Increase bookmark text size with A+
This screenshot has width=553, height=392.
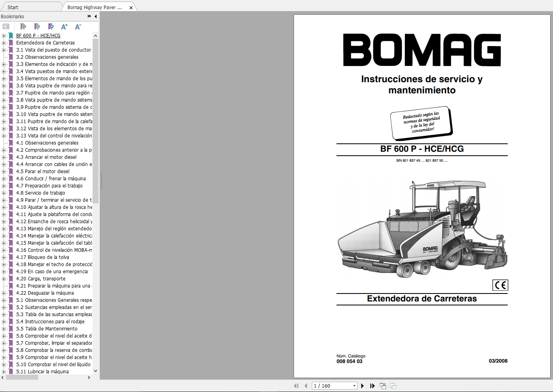coord(64,27)
